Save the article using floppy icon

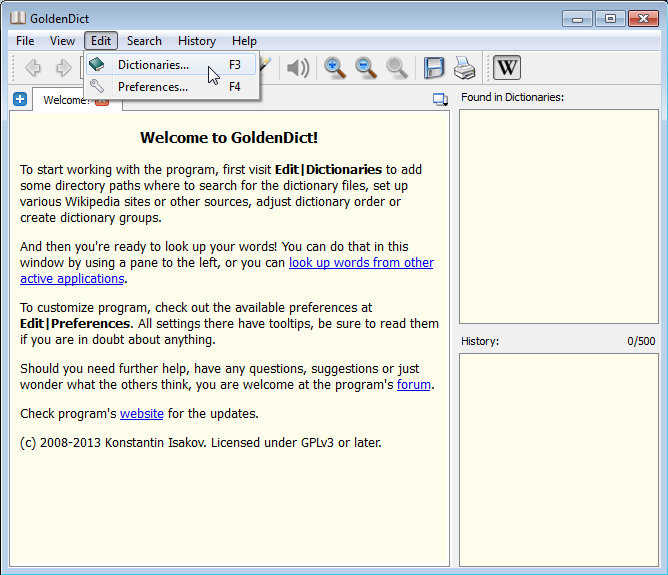pos(434,68)
